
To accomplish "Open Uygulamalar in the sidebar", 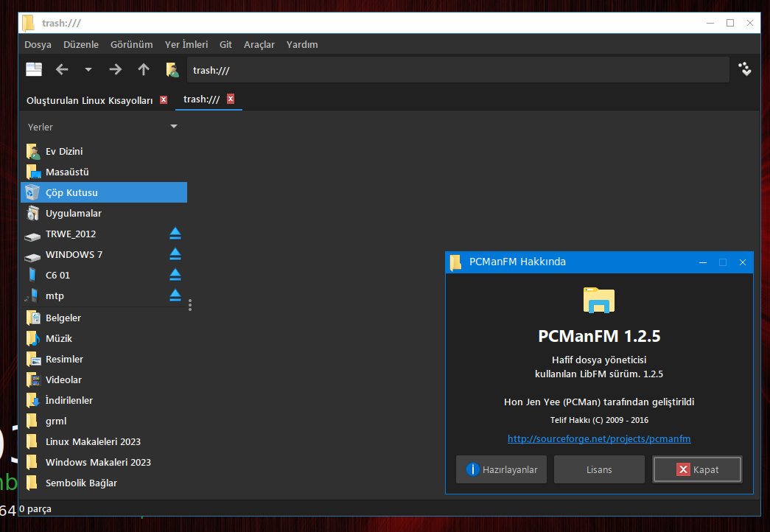I will (x=104, y=213).
